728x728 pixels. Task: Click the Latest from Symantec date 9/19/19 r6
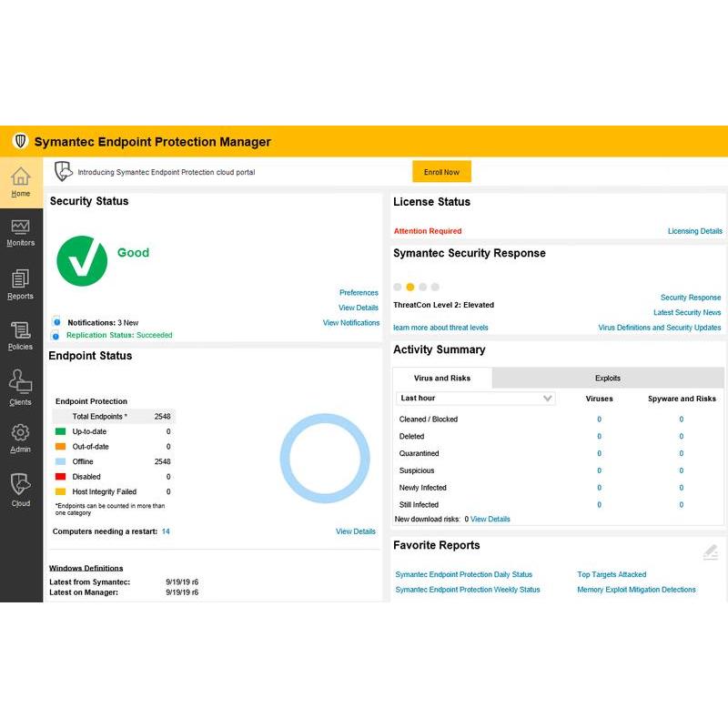pos(182,581)
